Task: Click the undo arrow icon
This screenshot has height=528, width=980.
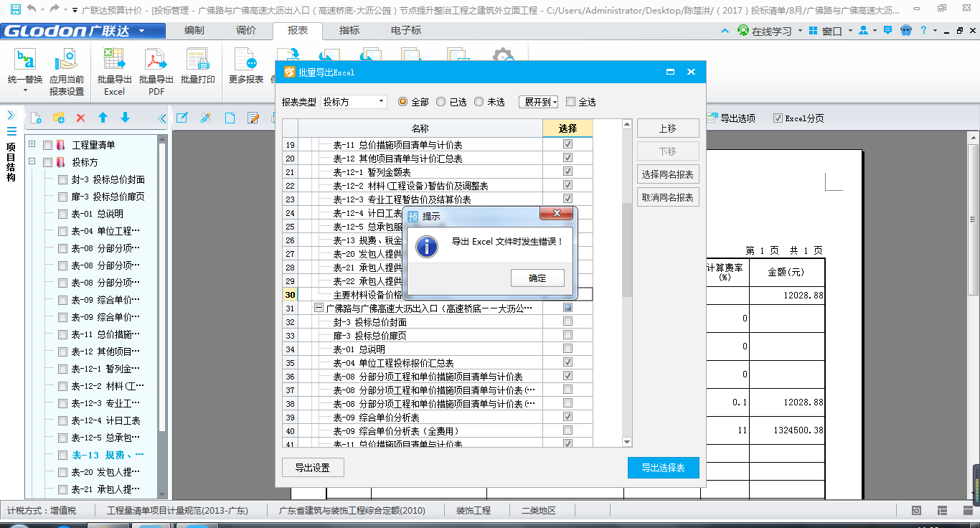Action: pyautogui.click(x=32, y=9)
